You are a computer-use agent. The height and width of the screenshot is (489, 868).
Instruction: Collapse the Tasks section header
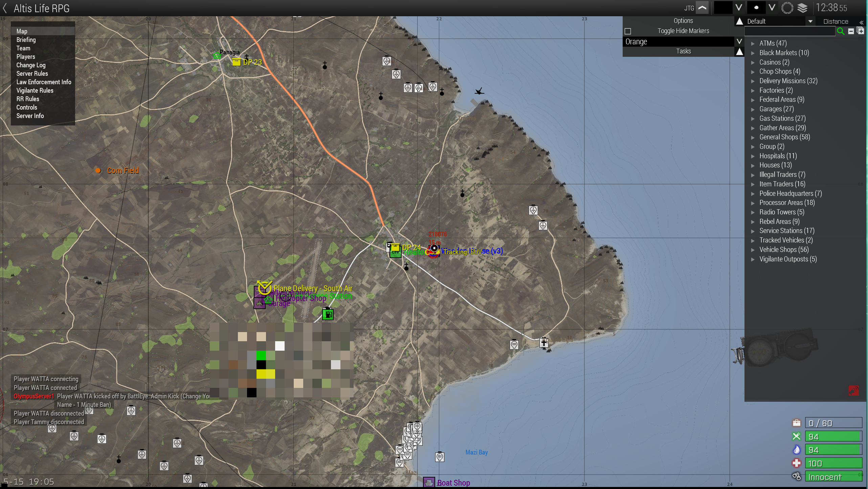point(739,51)
